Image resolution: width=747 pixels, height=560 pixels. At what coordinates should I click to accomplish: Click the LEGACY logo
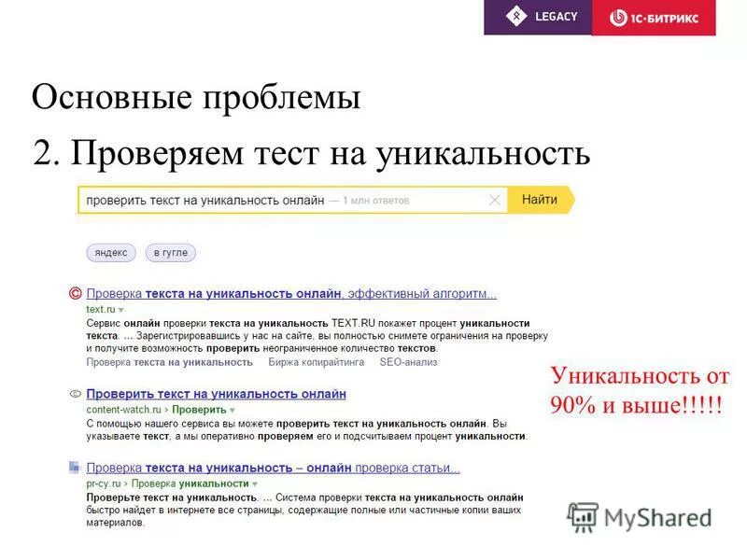538,17
